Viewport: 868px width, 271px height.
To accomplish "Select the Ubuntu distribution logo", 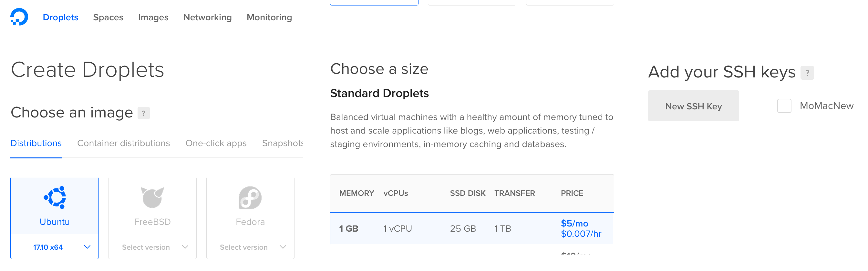I will click(55, 197).
